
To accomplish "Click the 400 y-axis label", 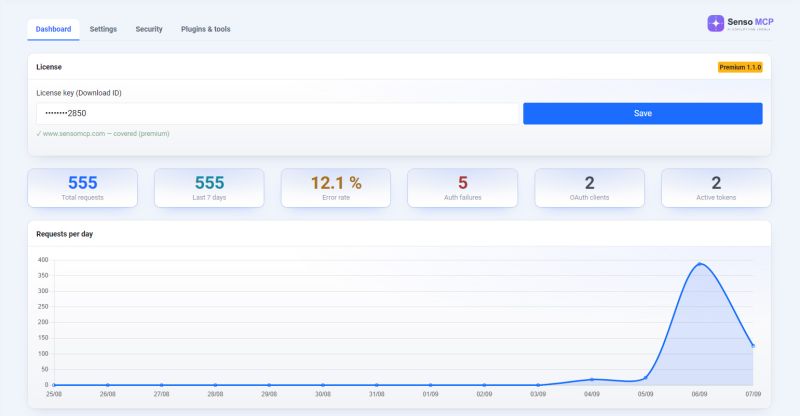I will point(43,260).
